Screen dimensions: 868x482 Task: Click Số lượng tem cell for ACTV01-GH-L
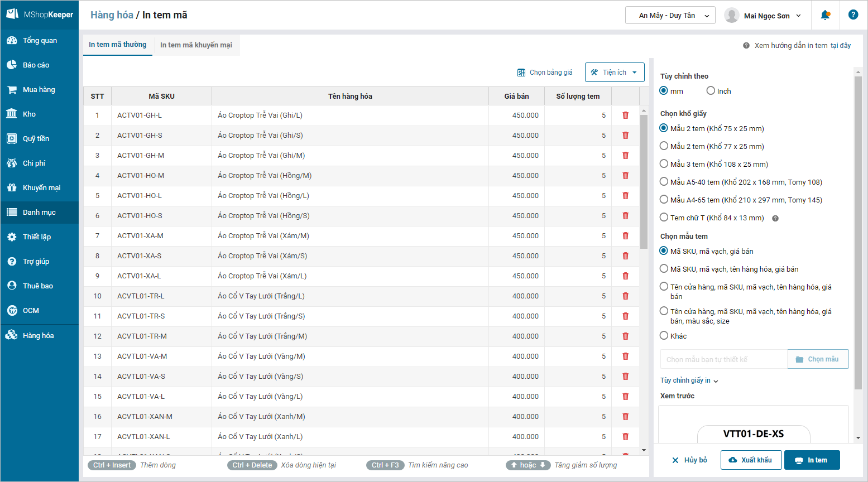tap(578, 115)
